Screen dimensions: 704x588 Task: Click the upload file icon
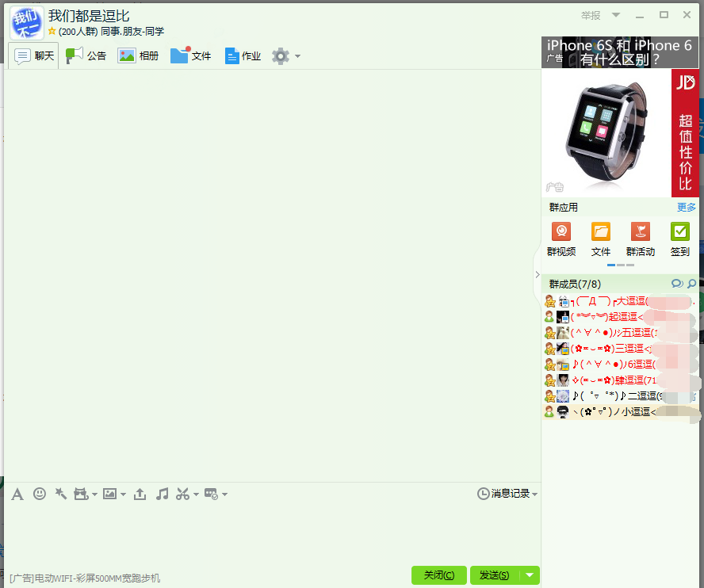[140, 494]
